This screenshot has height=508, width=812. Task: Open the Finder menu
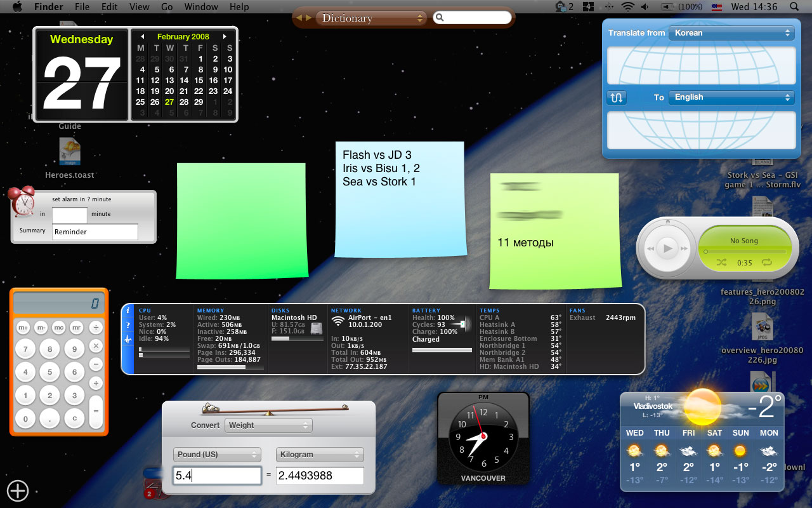[48, 7]
